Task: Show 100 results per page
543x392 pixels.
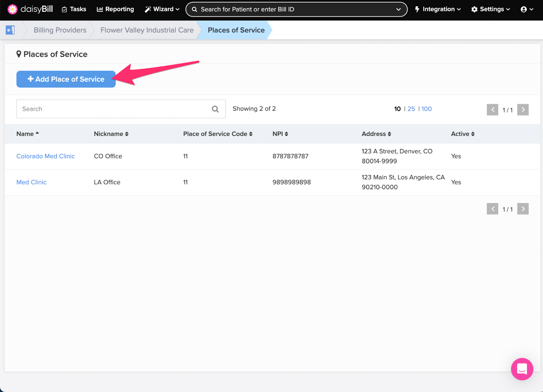Action: pyautogui.click(x=427, y=109)
